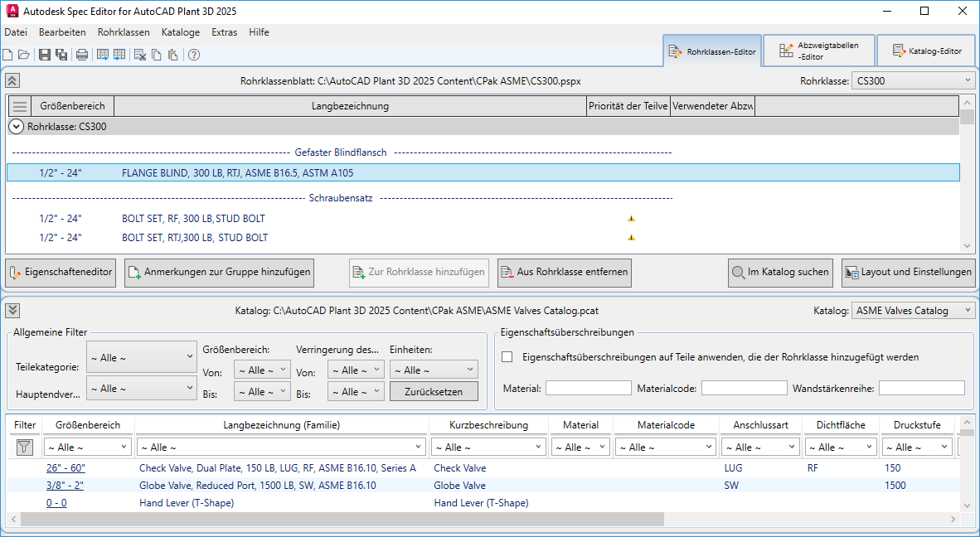The height and width of the screenshot is (537, 980).
Task: Switch to Katalog-Editor tab
Action: click(x=926, y=51)
